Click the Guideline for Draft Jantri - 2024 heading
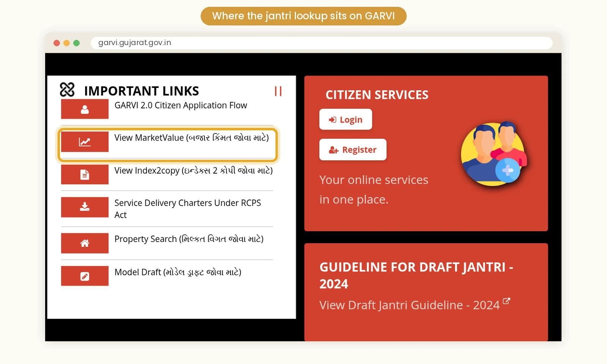Screen dimensions: 607x364 [x=416, y=276]
